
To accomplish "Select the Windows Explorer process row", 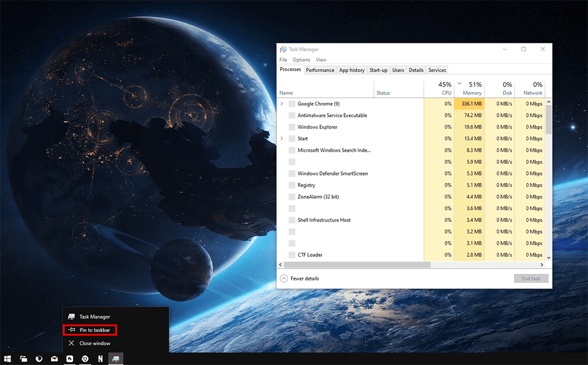I will pos(412,127).
